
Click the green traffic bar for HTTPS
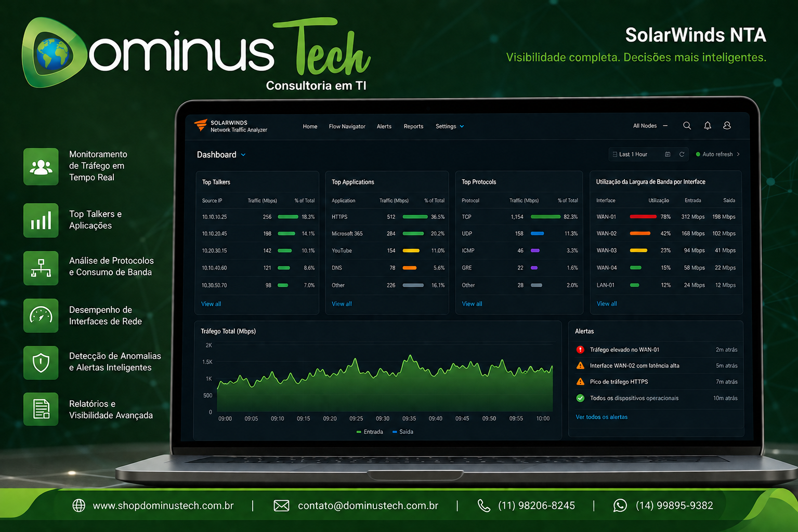tap(415, 217)
